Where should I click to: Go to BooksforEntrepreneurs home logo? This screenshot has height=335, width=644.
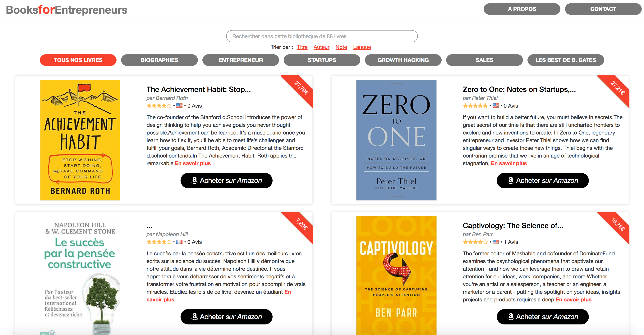(67, 10)
